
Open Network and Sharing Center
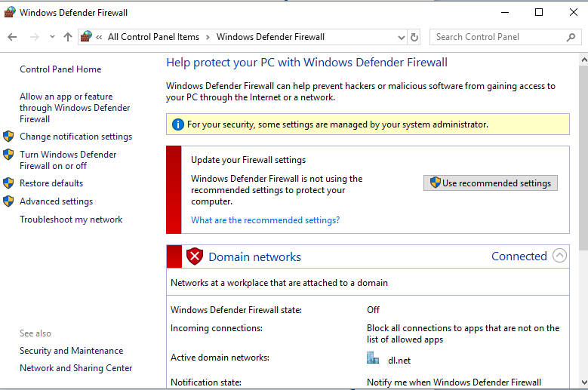coord(75,368)
